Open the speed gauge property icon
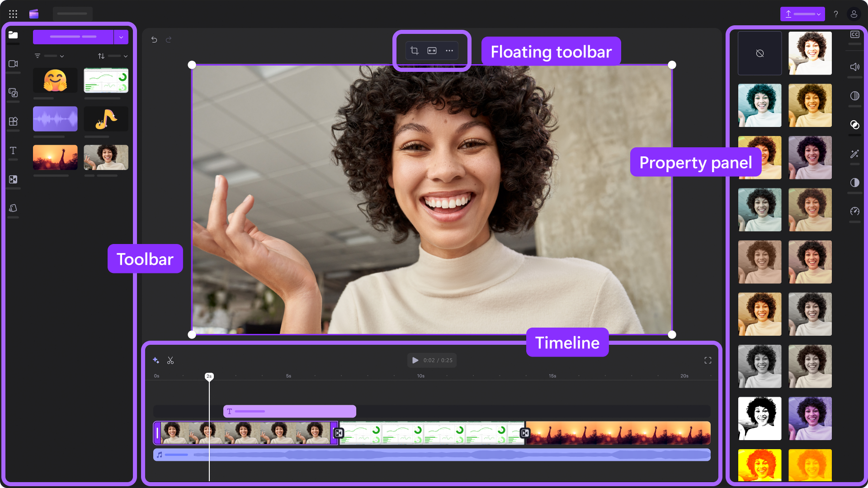 (854, 211)
